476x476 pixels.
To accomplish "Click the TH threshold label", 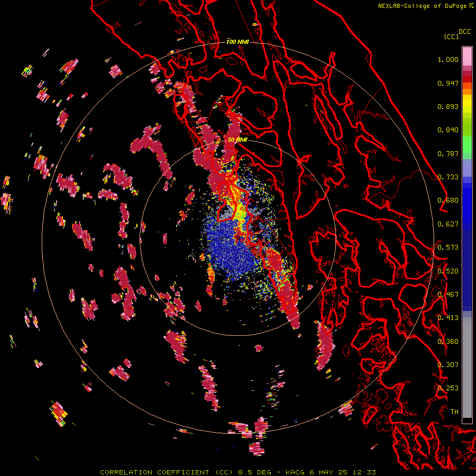I will pos(454,412).
